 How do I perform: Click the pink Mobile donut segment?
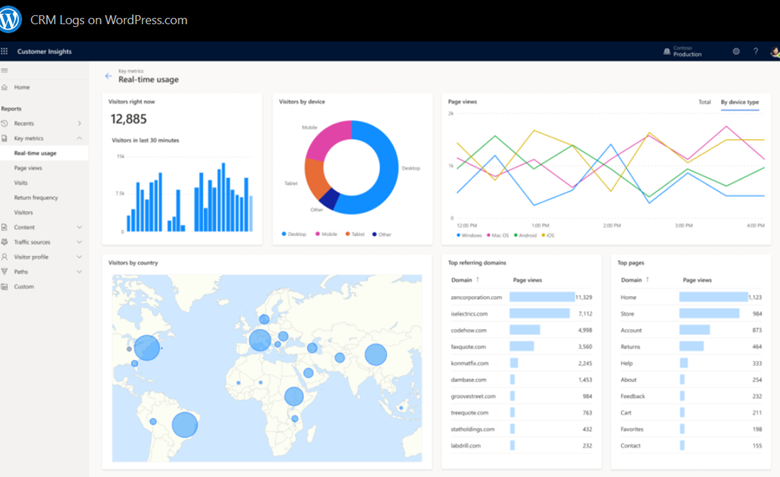tap(327, 138)
